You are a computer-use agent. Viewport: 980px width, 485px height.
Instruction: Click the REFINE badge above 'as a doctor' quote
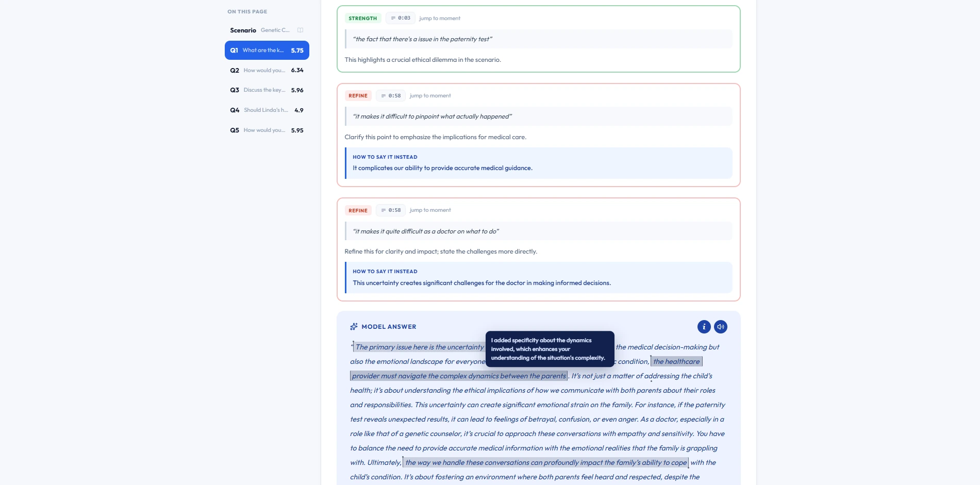358,210
